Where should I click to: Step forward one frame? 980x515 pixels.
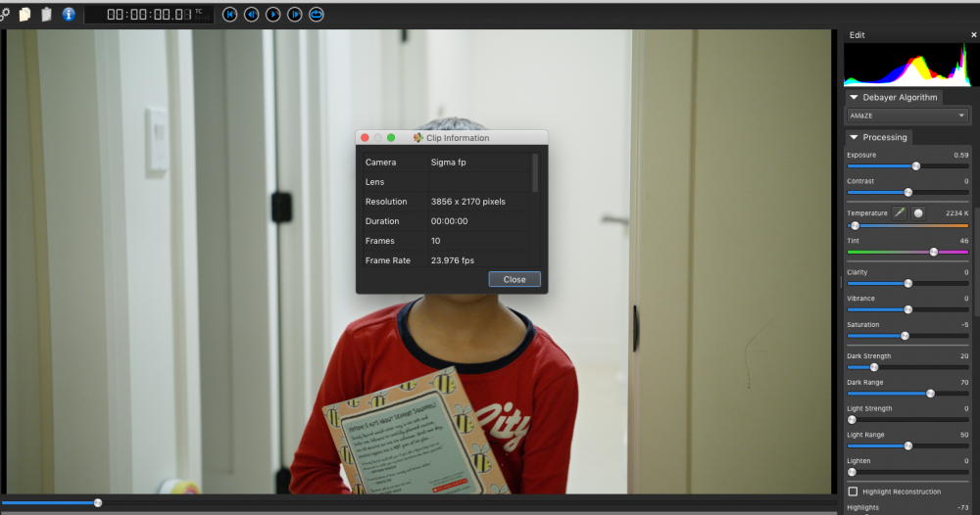coord(294,14)
